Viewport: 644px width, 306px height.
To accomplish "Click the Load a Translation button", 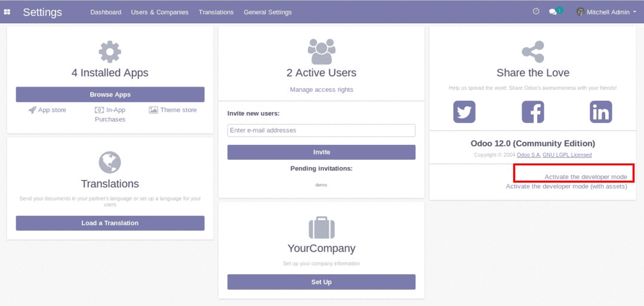I will click(x=110, y=223).
